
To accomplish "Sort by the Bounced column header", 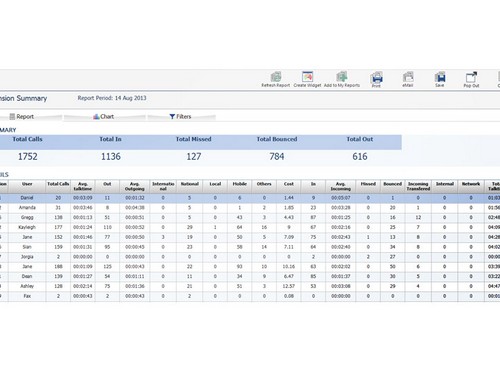I will (x=393, y=186).
